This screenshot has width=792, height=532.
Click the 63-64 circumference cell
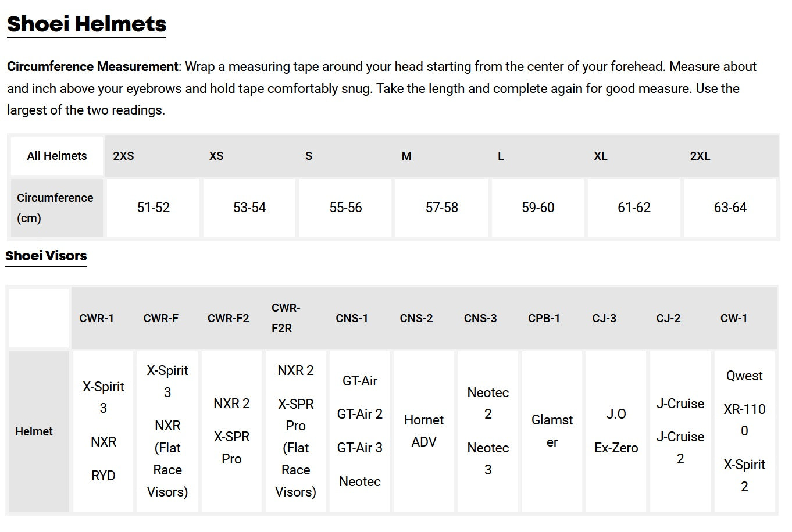(730, 208)
